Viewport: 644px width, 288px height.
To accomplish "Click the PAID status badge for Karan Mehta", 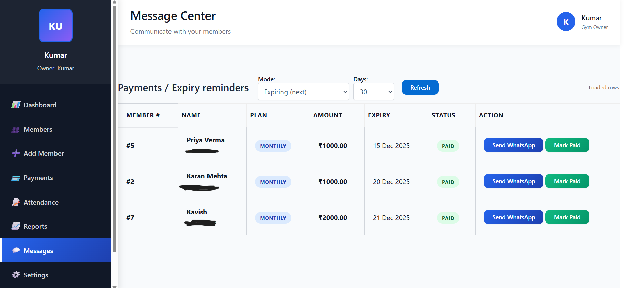I will [x=448, y=182].
